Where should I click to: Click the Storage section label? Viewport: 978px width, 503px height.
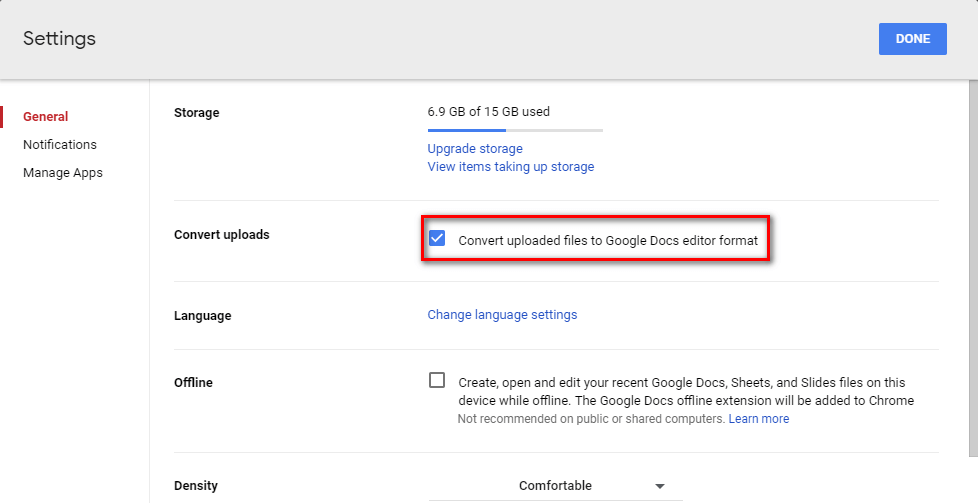197,113
